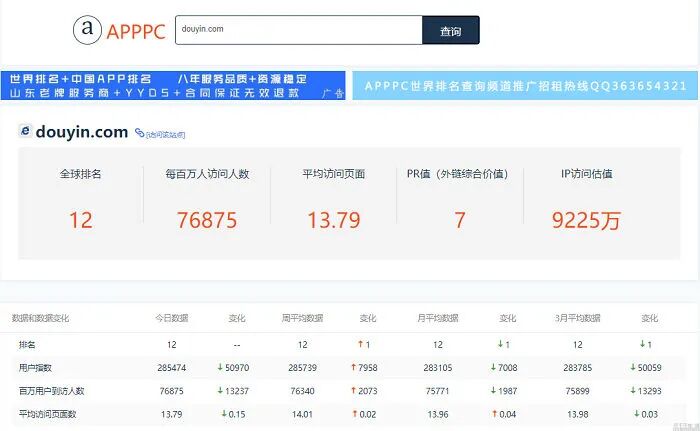Click the IP访问估值 label
Image resolution: width=700 pixels, height=431 pixels.
pyautogui.click(x=587, y=174)
